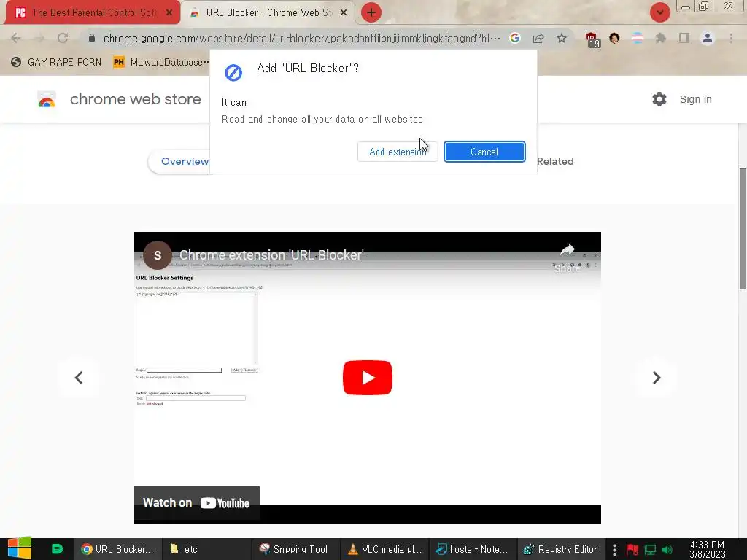Click the address bar URL

[301, 38]
